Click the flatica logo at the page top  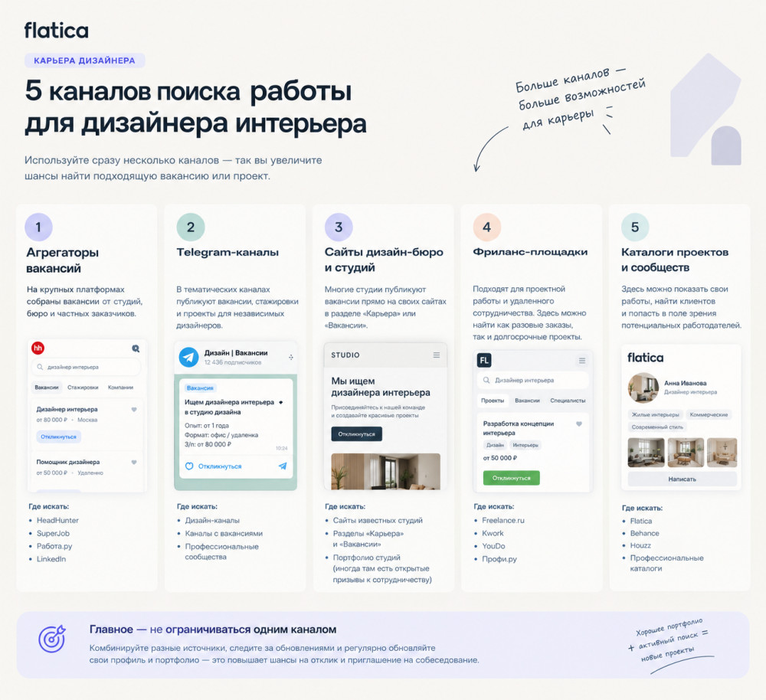56,31
